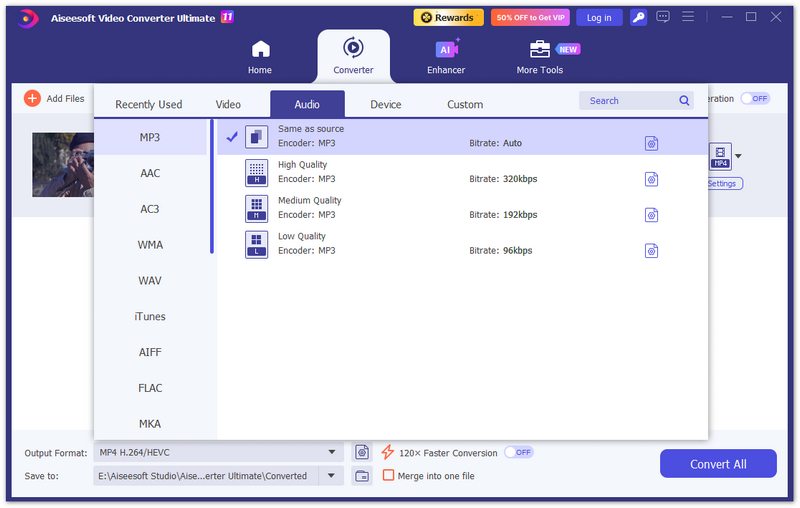Image resolution: width=800 pixels, height=508 pixels.
Task: Click the lightning Faster Conversion icon
Action: (x=388, y=452)
